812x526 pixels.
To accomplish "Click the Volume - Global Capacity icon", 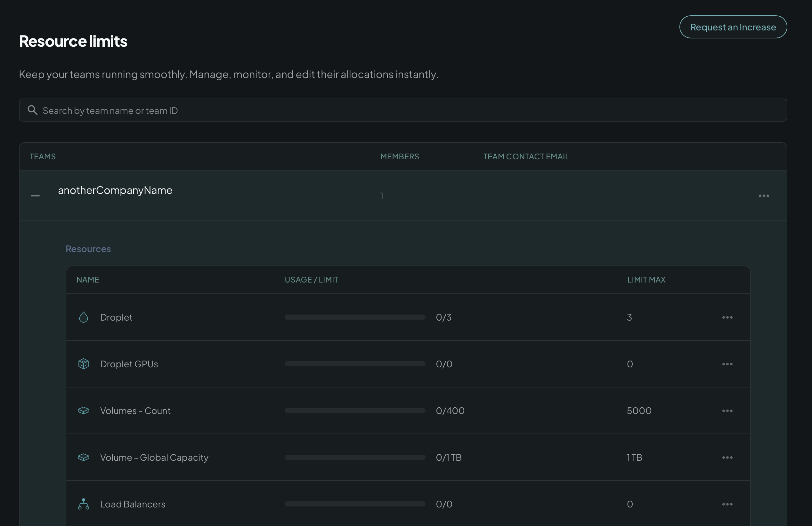I will pyautogui.click(x=84, y=458).
